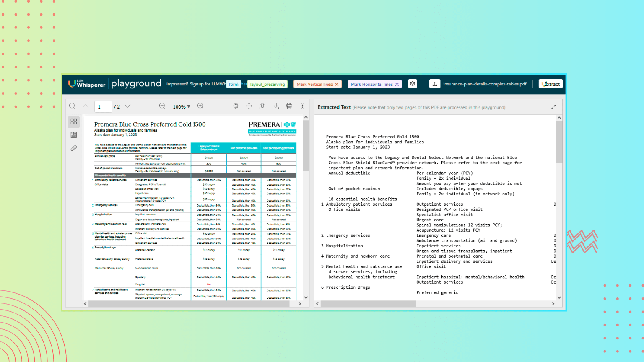
Task: Open the 100% zoom level dropdown
Action: pyautogui.click(x=182, y=107)
